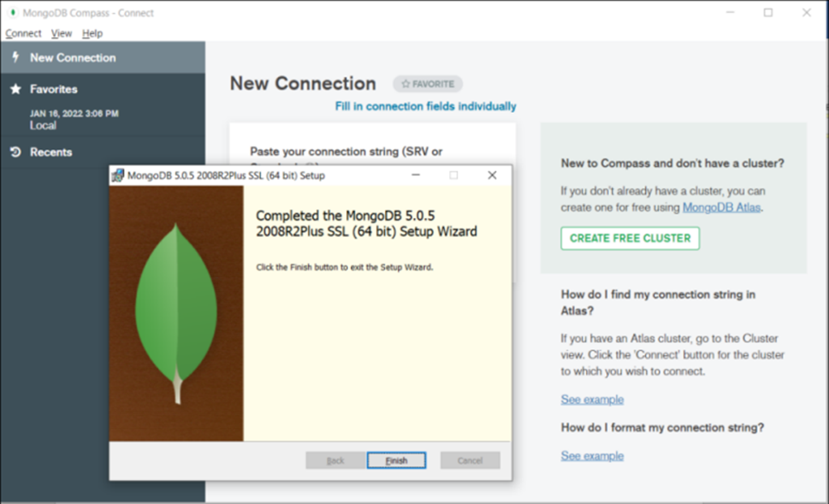Click the Favorites star icon in sidebar
The image size is (829, 504).
click(16, 89)
